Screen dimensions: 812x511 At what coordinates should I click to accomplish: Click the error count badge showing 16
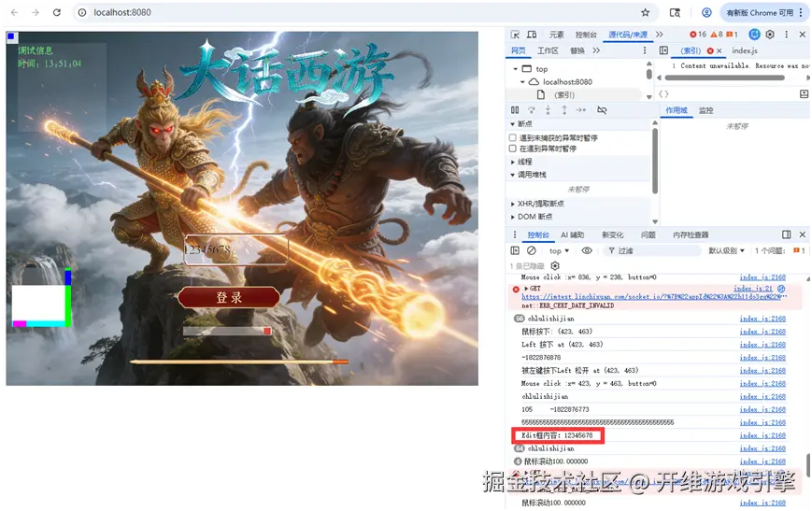698,35
